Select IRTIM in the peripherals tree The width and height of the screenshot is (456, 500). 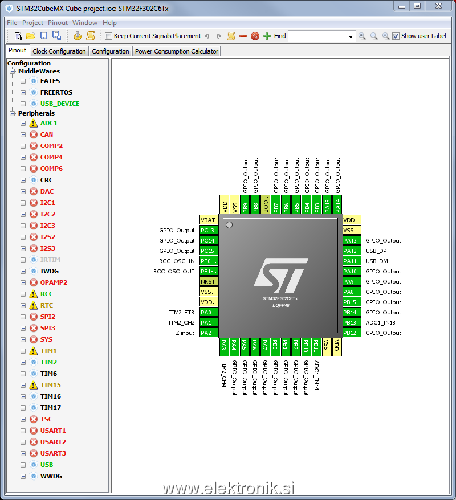click(x=50, y=259)
